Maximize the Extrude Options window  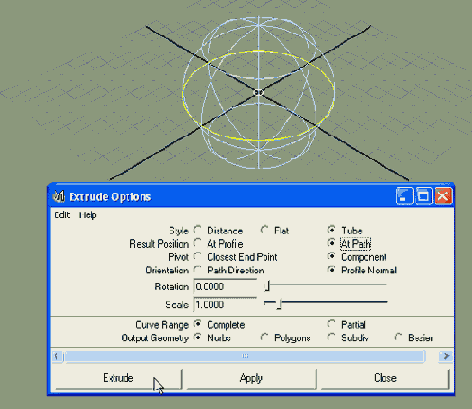click(x=423, y=196)
